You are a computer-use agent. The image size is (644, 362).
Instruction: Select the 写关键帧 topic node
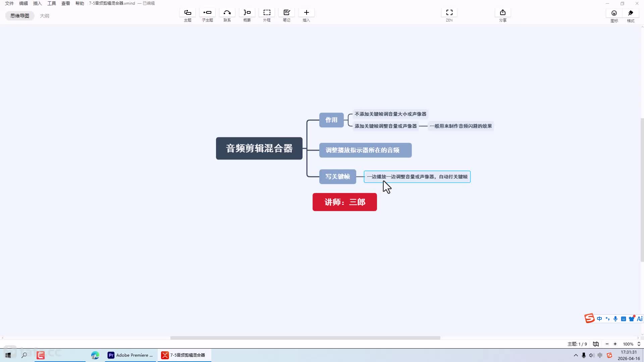pos(337,177)
